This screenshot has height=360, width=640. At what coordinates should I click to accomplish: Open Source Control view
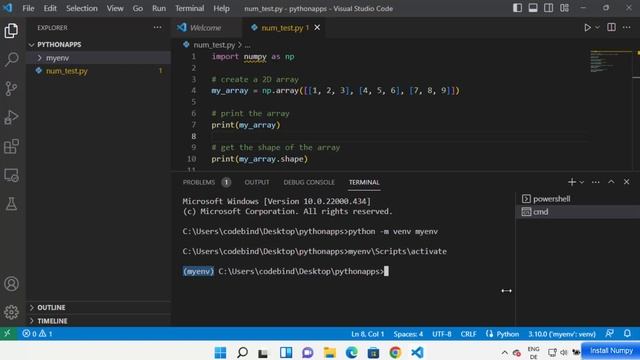[11, 89]
